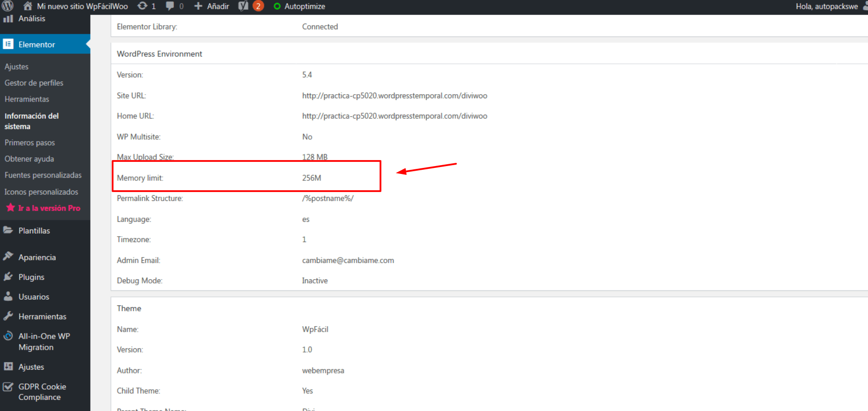Viewport: 868px width, 411px height.
Task: Click the Plantillas folder icon
Action: pos(8,230)
